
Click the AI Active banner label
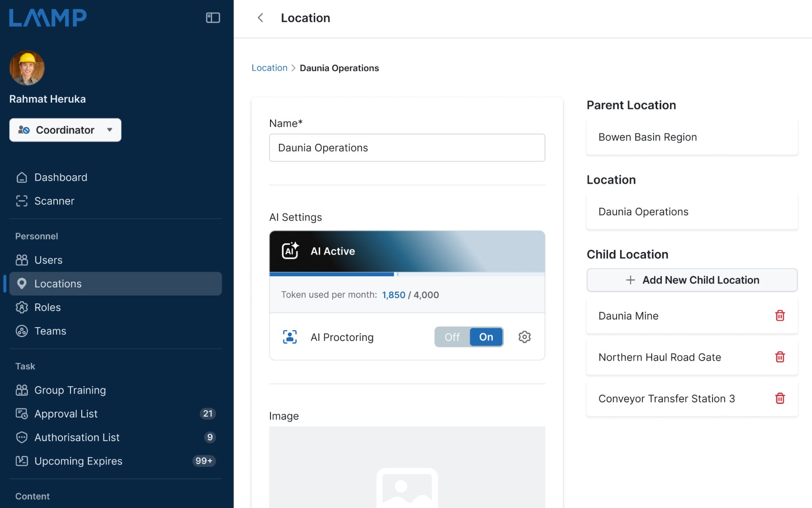point(332,251)
